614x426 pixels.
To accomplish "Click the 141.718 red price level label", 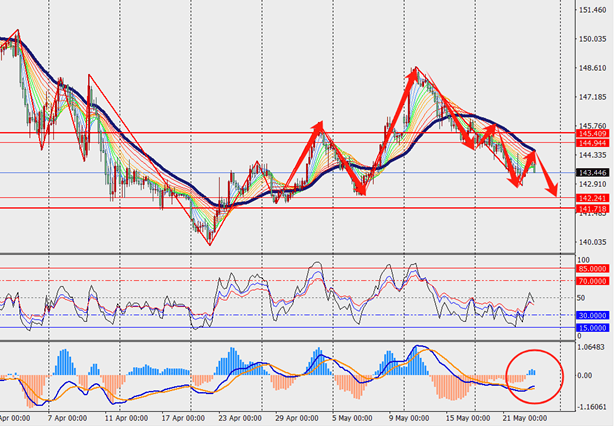I will (589, 208).
